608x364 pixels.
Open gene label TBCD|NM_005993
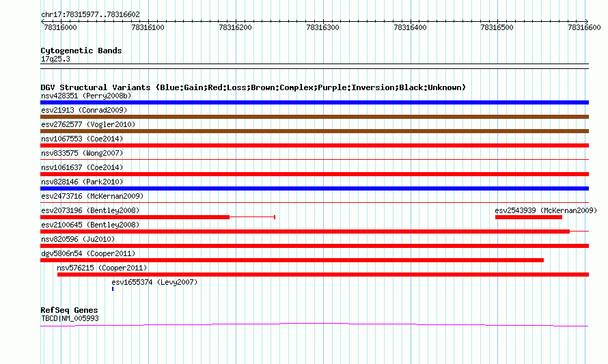pyautogui.click(x=70, y=319)
